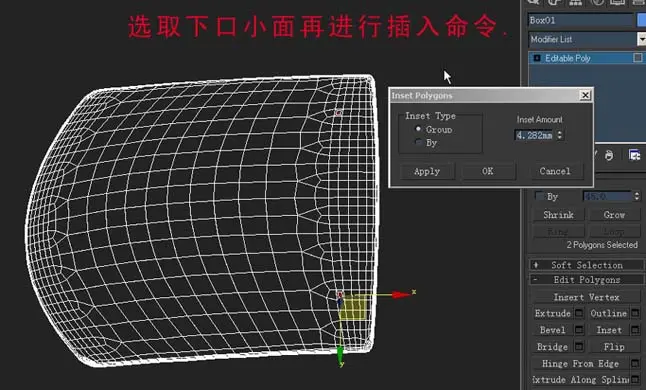Image resolution: width=646 pixels, height=390 pixels.
Task: Toggle the By angle checkbox
Action: point(539,196)
